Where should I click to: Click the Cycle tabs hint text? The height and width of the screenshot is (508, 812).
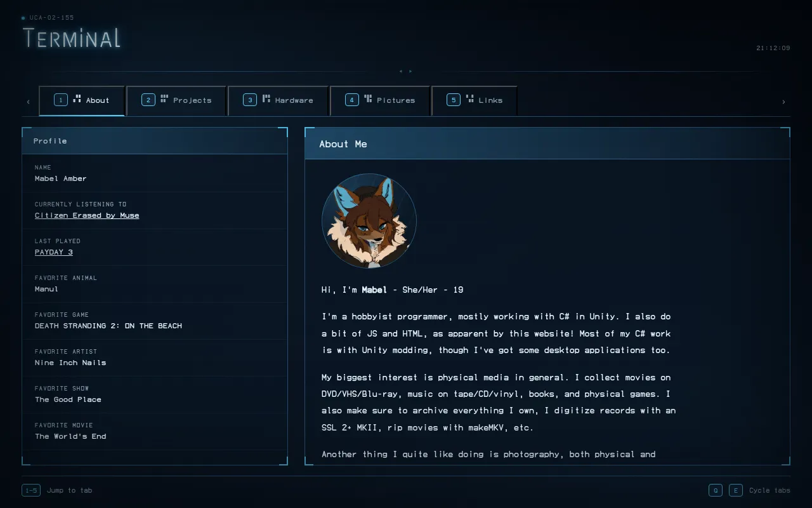point(769,490)
